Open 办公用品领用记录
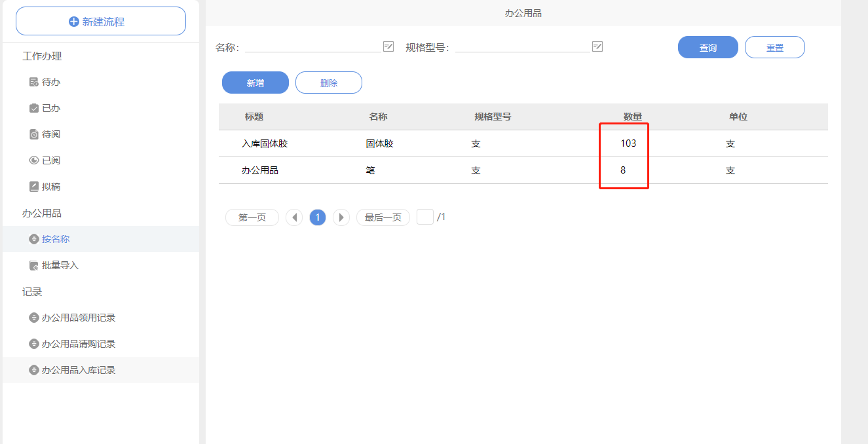Image resolution: width=868 pixels, height=444 pixels. [x=101, y=318]
